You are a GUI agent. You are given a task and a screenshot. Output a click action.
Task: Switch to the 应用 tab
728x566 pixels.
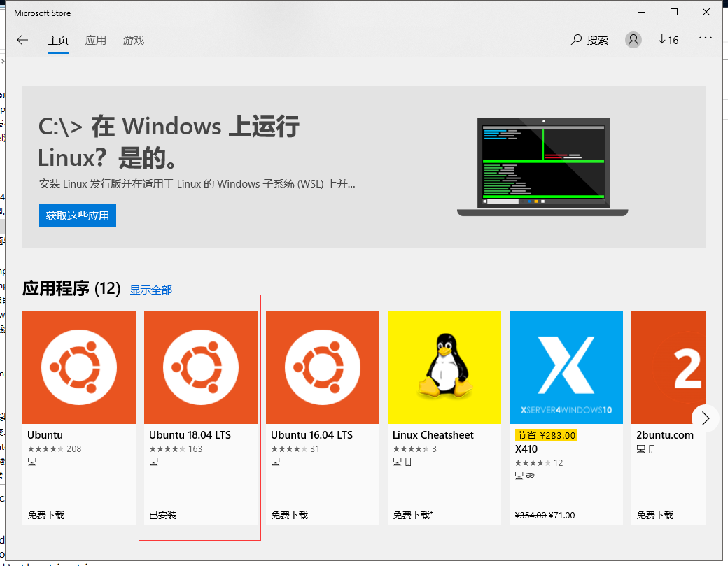click(96, 41)
